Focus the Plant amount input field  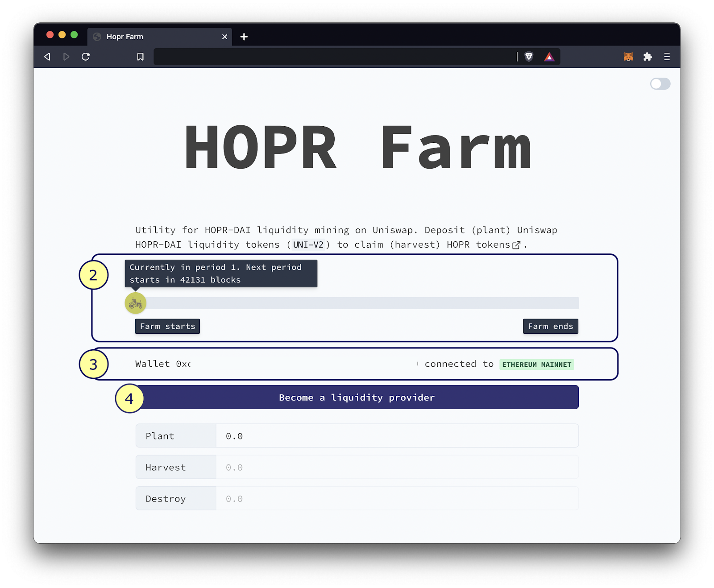pos(397,436)
